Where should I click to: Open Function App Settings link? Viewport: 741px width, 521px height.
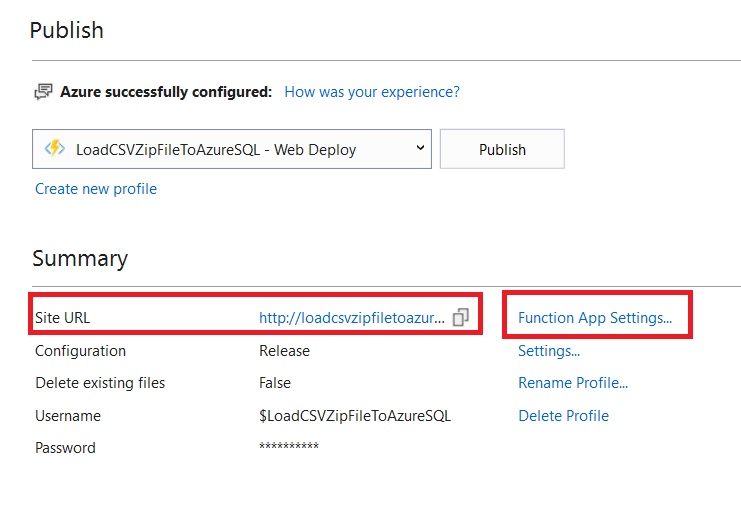coord(595,318)
